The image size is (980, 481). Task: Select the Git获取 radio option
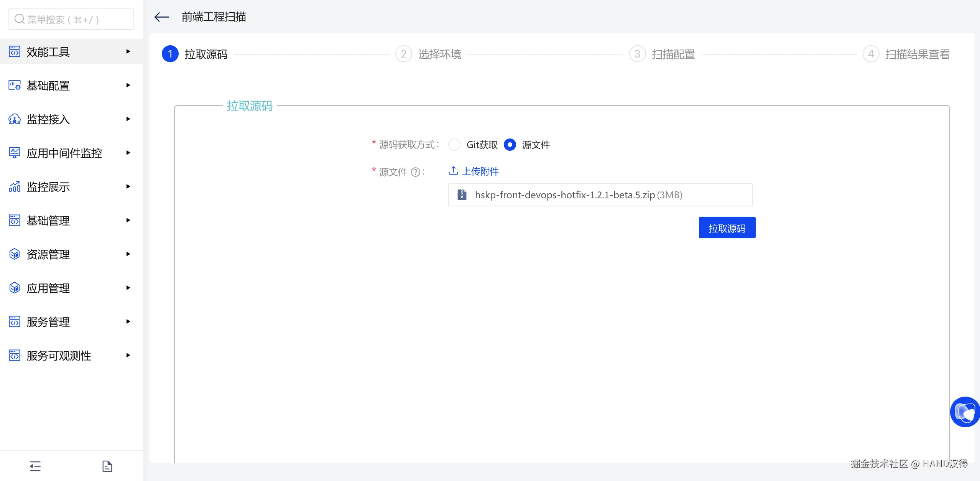(x=454, y=145)
